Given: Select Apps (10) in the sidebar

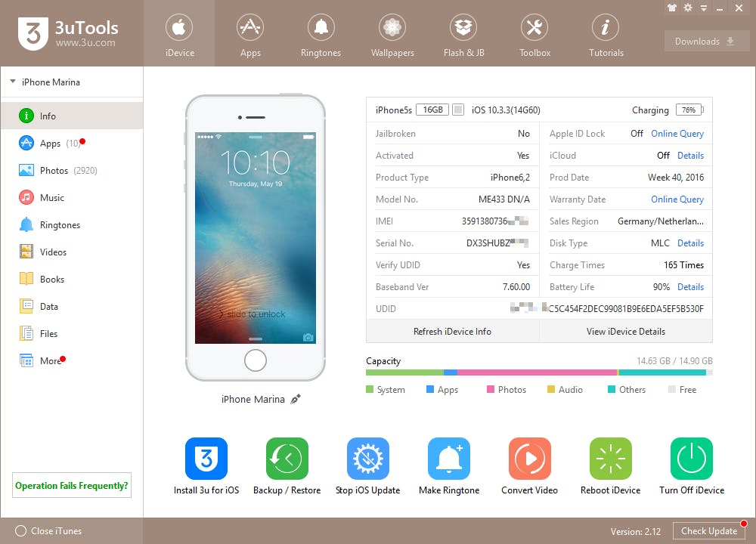Looking at the screenshot, I should point(72,143).
